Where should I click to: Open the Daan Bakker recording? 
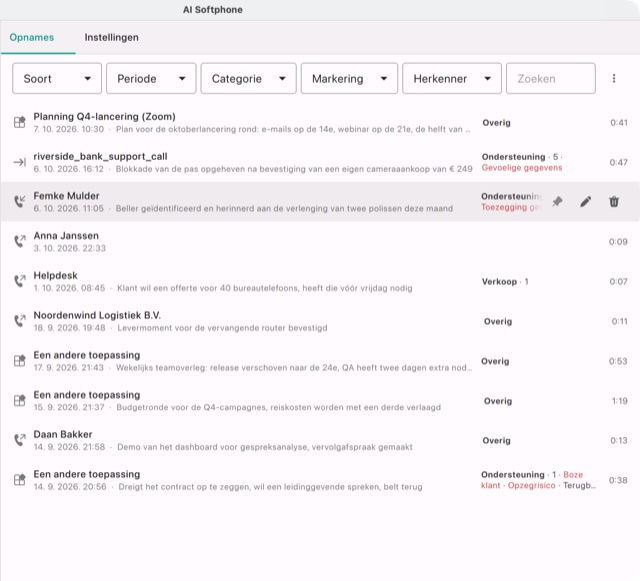click(320, 440)
